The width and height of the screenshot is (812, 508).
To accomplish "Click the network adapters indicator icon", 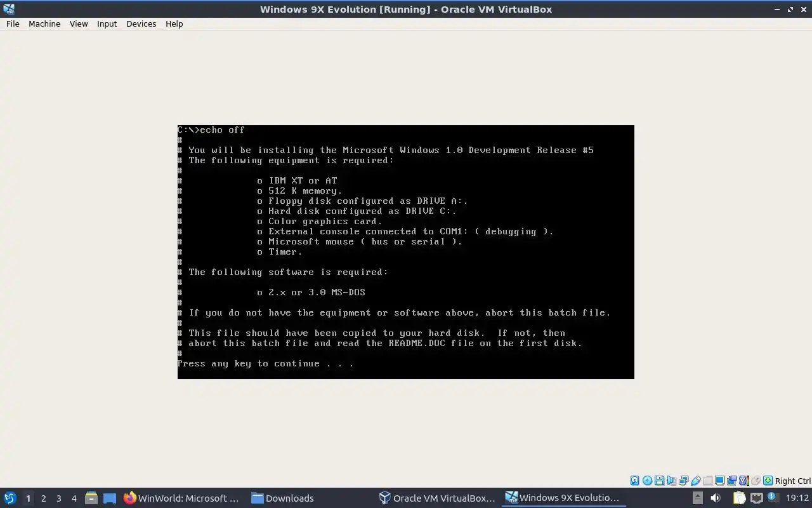I will click(x=684, y=481).
